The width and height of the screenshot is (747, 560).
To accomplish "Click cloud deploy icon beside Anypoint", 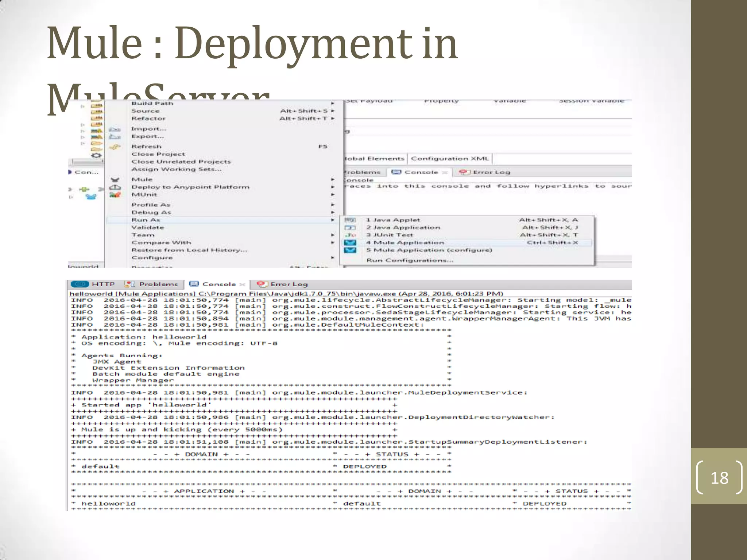I will 115,187.
